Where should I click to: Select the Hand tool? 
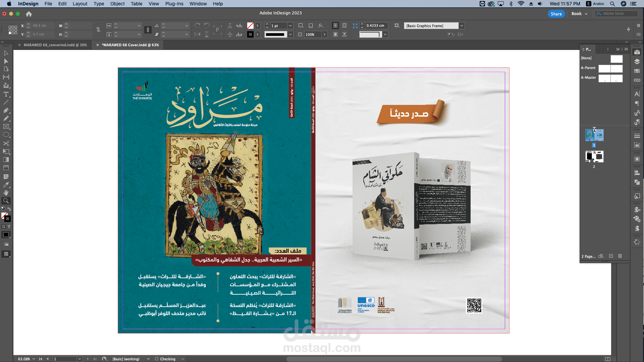(6, 193)
